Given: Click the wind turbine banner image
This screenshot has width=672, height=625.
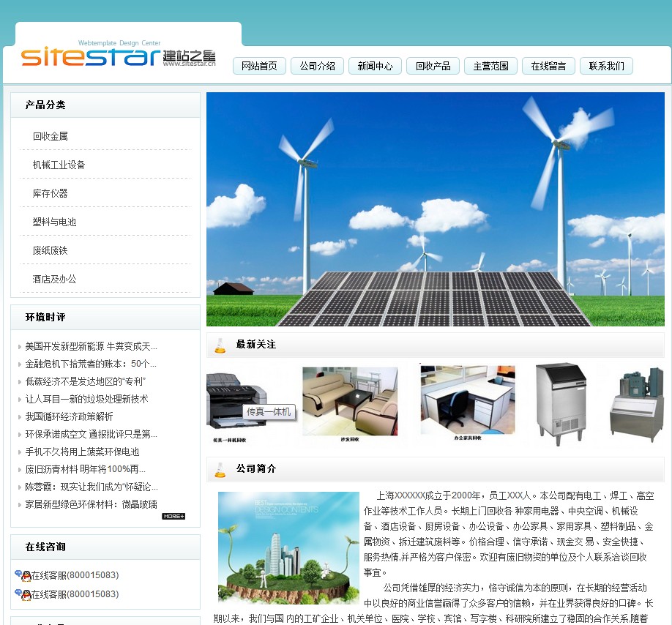Looking at the screenshot, I should pos(435,209).
